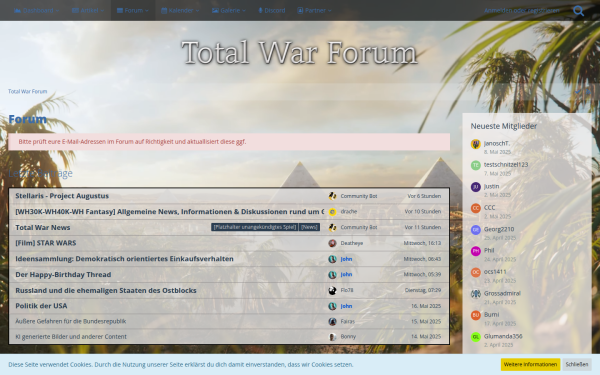Screen dimensions: 600x375
Task: Click username Bonny in thread list
Action: point(348,337)
